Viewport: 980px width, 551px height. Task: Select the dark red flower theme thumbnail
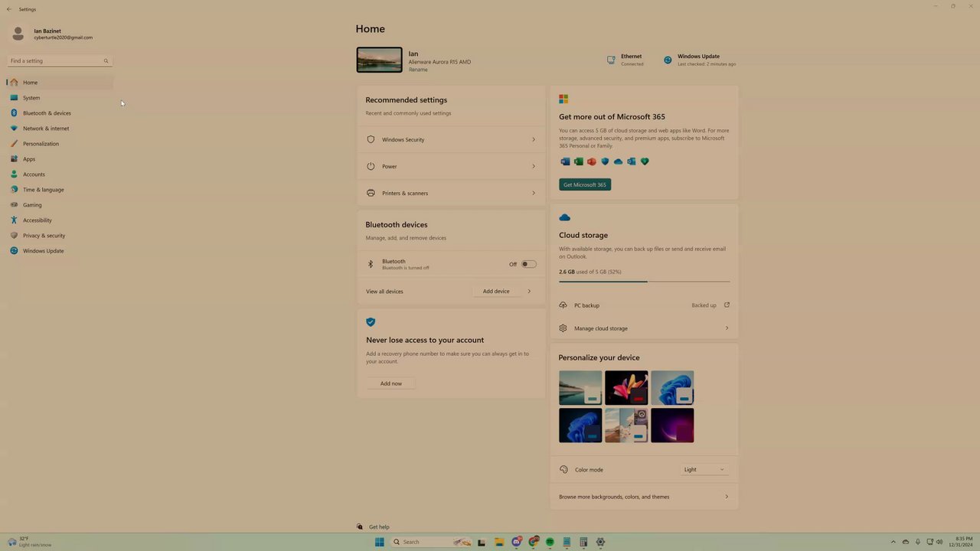coord(626,388)
